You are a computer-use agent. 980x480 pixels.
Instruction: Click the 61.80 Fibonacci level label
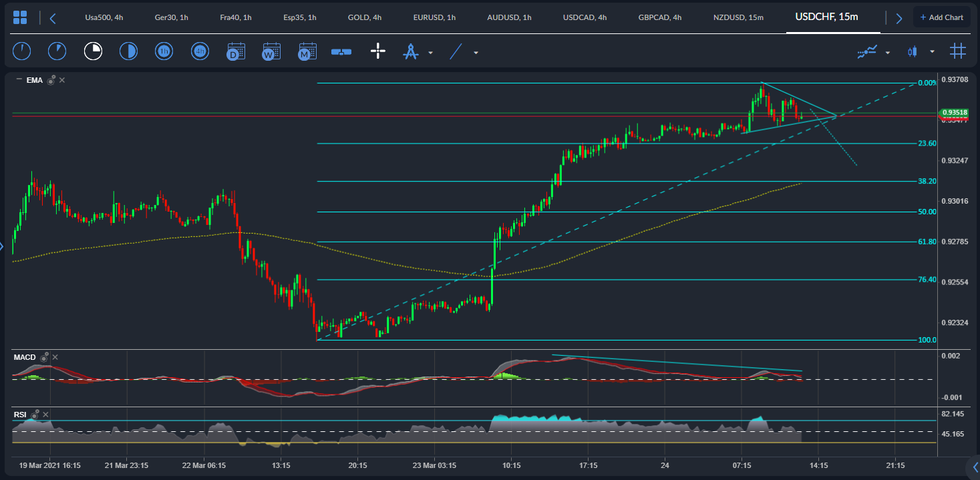click(x=927, y=242)
